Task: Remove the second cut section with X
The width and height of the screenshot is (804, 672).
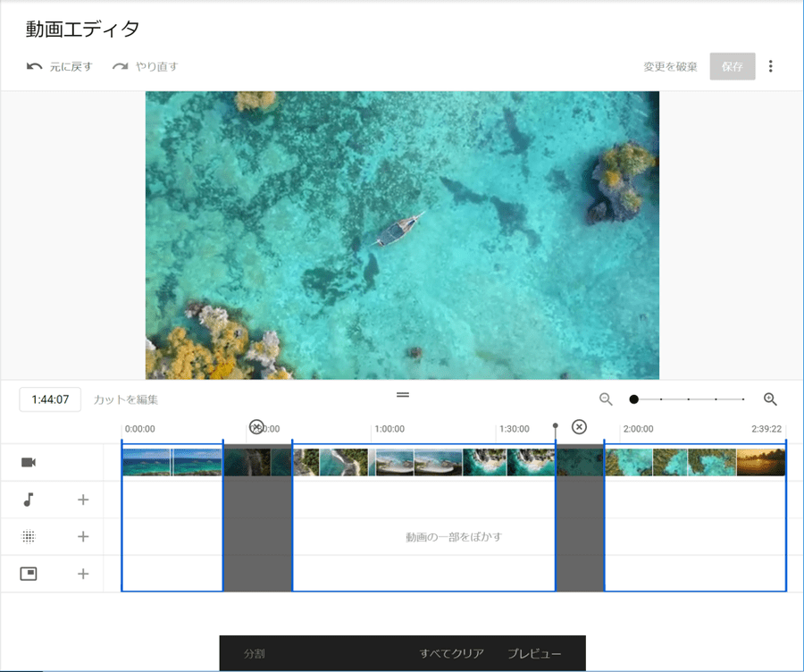Action: tap(579, 427)
